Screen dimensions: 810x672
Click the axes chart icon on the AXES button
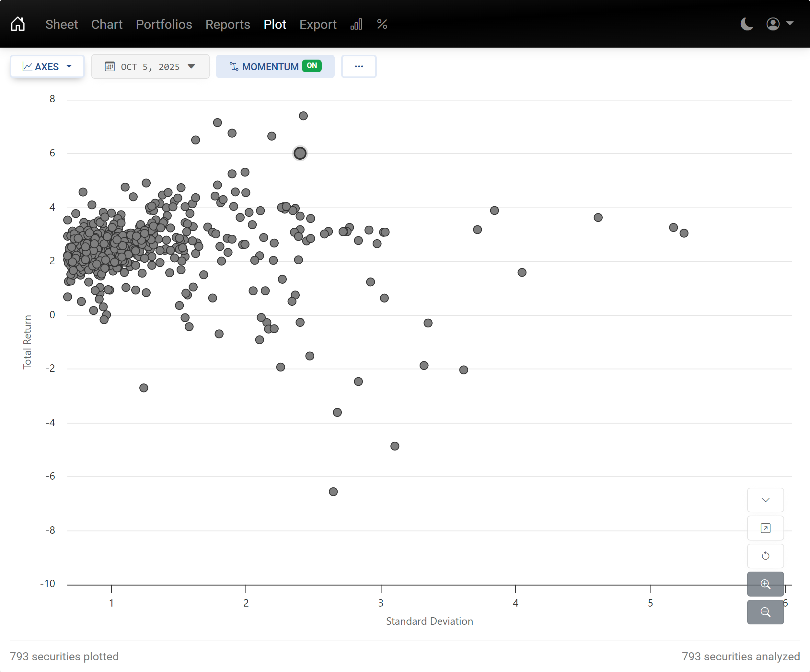28,66
